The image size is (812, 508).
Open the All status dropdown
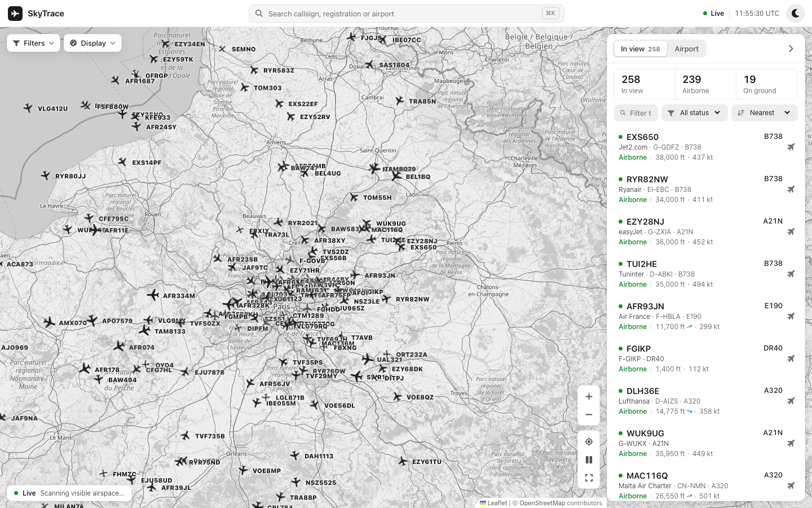coord(694,113)
